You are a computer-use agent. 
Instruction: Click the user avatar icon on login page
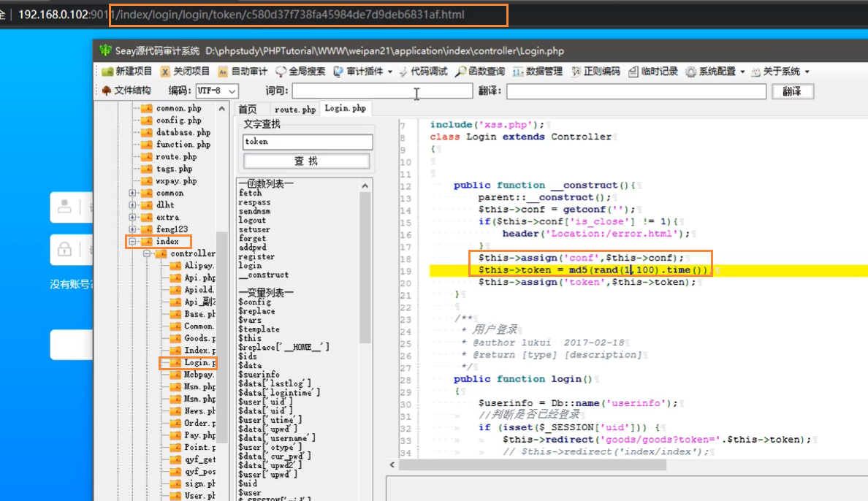point(65,207)
